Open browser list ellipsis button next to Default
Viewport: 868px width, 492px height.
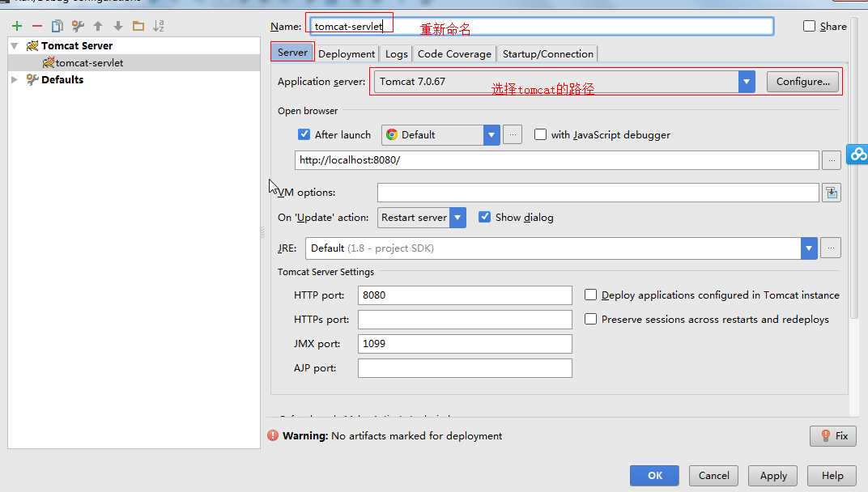513,134
